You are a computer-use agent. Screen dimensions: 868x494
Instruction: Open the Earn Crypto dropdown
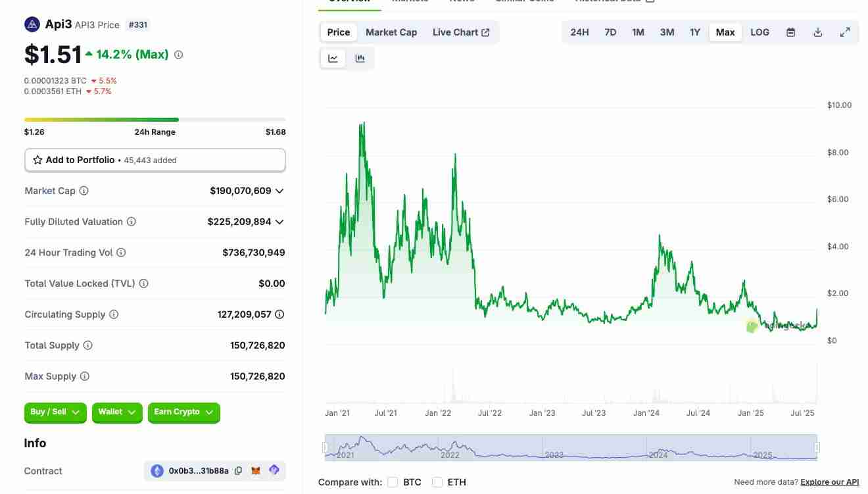click(183, 412)
